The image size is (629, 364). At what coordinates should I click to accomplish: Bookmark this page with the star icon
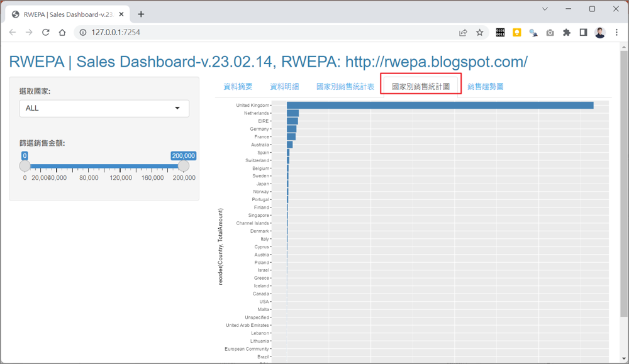click(x=480, y=33)
